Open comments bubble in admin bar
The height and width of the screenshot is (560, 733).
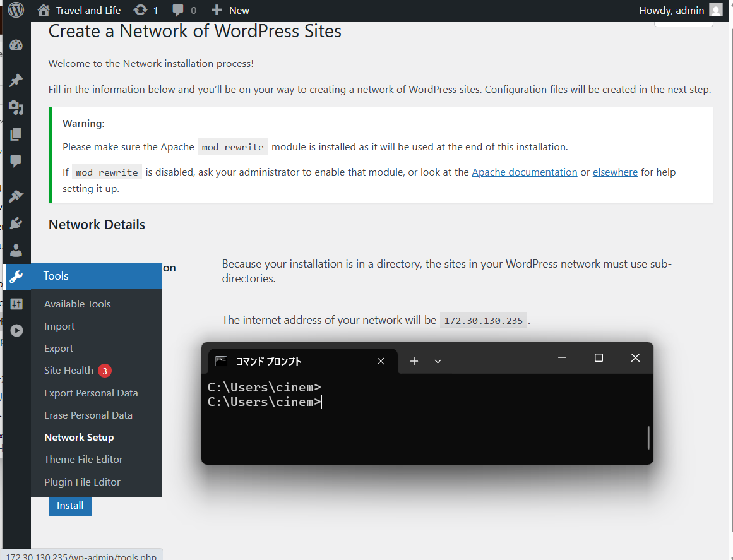pyautogui.click(x=184, y=10)
